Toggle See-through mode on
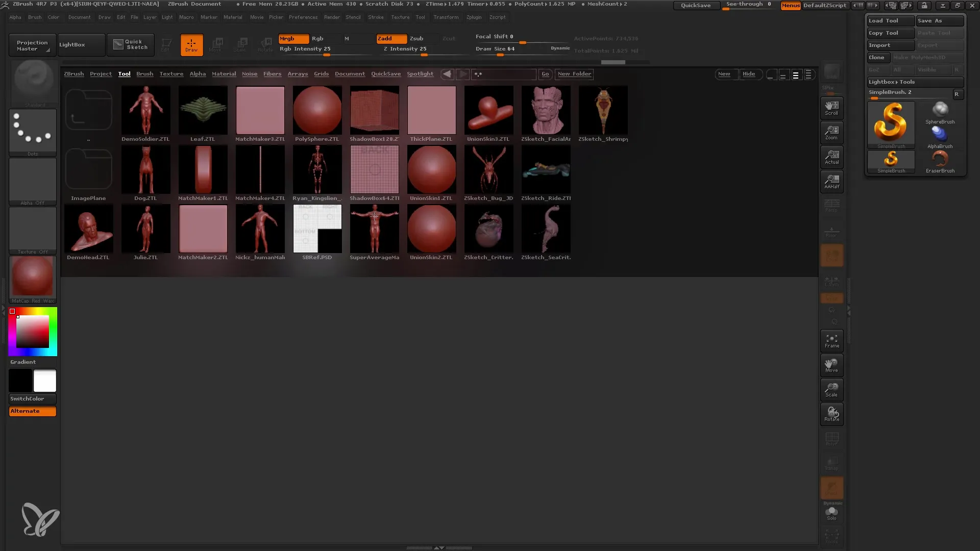The width and height of the screenshot is (980, 551). pos(748,6)
